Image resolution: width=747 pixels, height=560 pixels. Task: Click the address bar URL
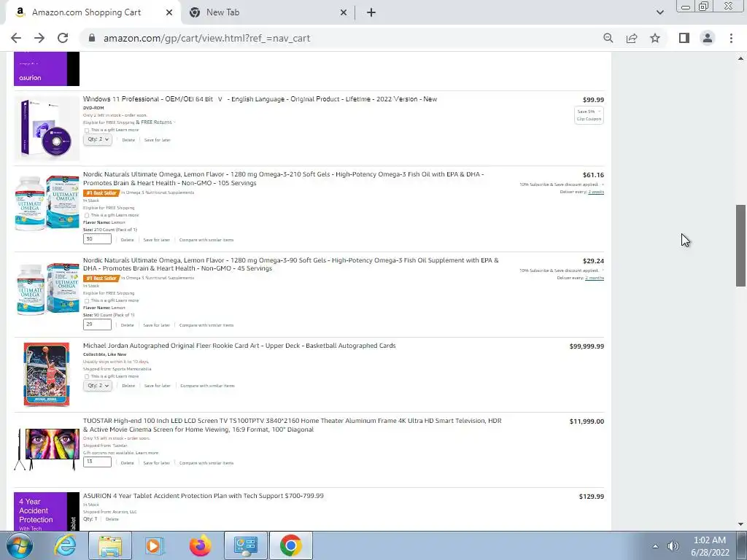(206, 38)
